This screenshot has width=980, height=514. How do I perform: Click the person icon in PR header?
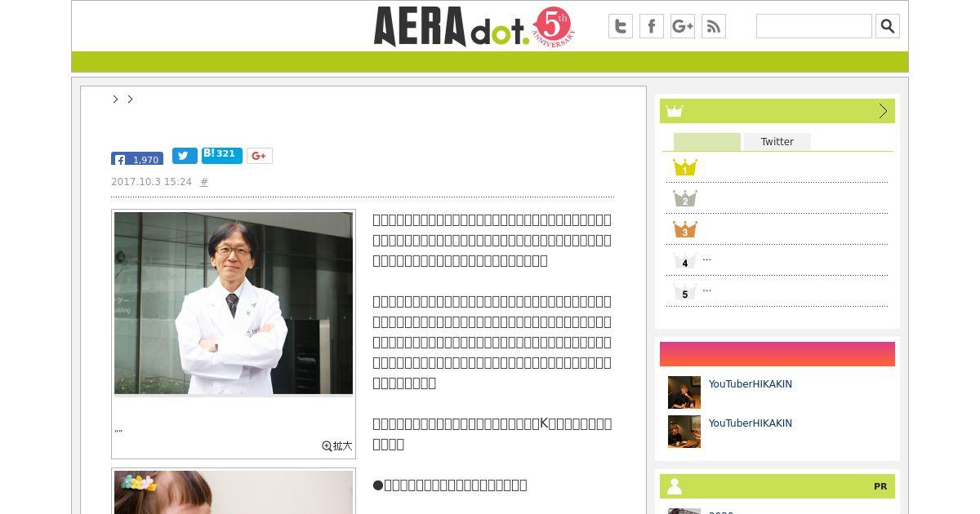click(x=675, y=486)
